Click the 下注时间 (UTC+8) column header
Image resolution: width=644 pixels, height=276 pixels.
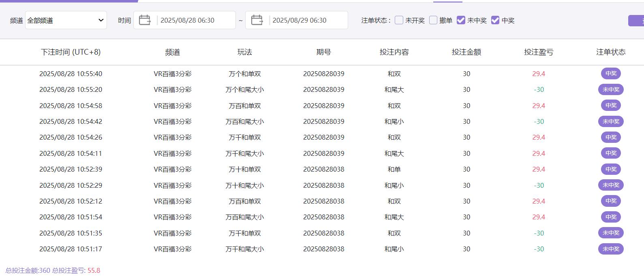tap(71, 52)
